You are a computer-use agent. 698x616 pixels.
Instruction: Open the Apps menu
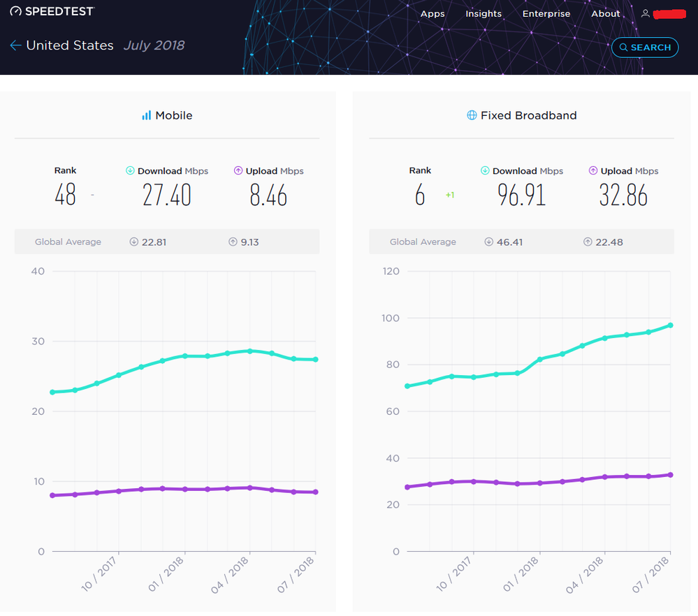(x=432, y=13)
